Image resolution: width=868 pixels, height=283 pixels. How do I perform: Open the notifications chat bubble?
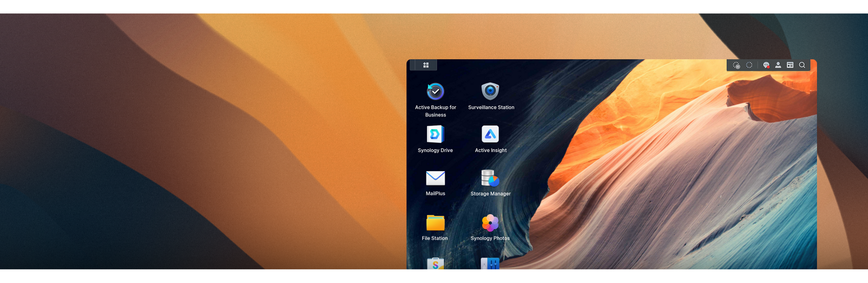[x=766, y=65]
